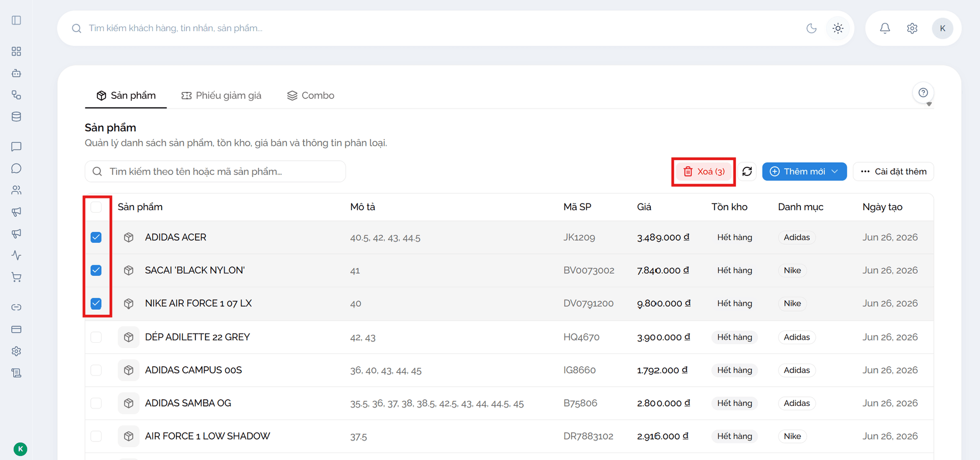This screenshot has width=980, height=460.
Task: Uncheck the SACAI 'BLACK NYLON' checkbox
Action: [x=96, y=270]
